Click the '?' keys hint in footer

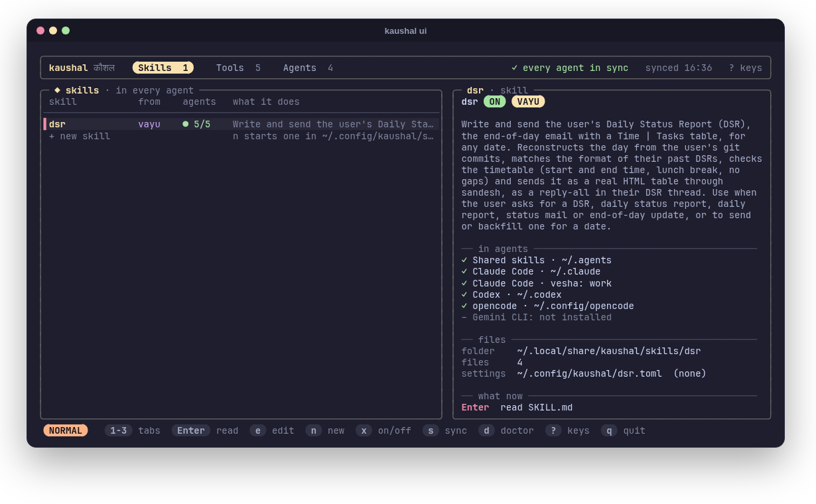(x=553, y=430)
